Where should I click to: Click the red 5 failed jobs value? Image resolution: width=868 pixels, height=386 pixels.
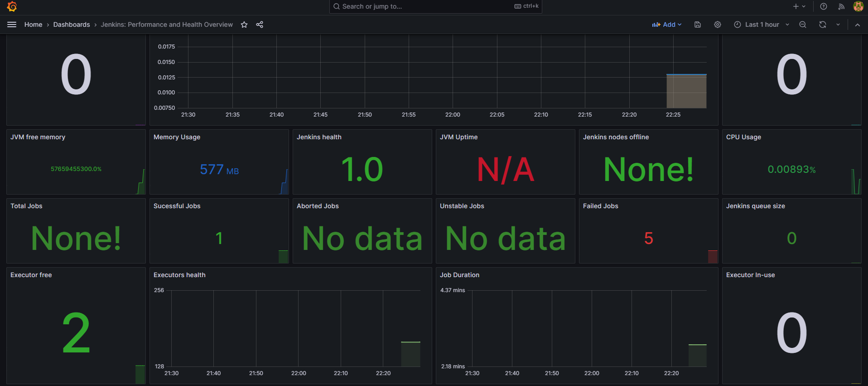coord(649,238)
